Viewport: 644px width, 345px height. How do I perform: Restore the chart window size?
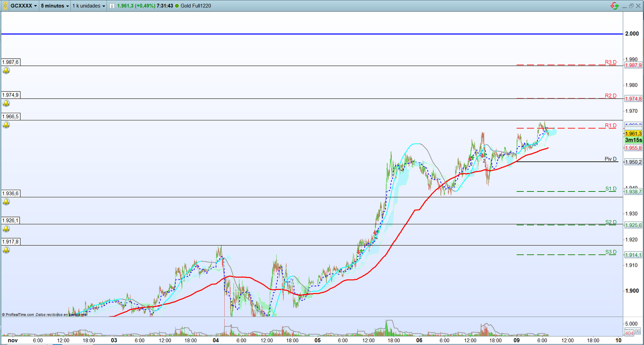point(631,6)
